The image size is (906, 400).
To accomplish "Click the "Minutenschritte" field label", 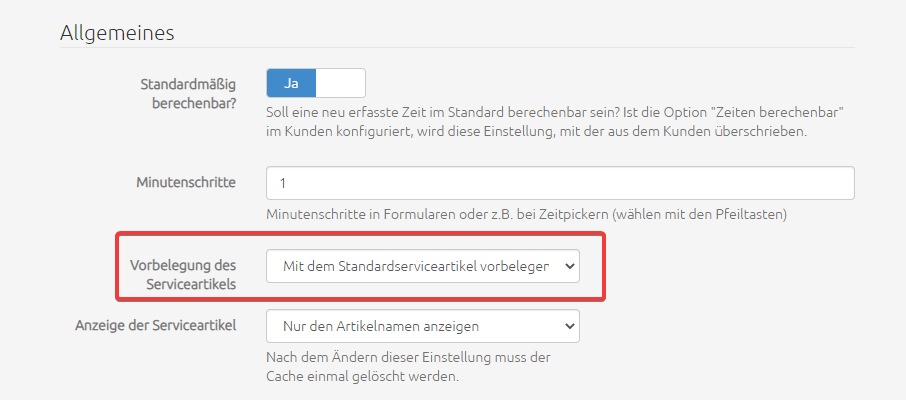I will click(x=186, y=183).
